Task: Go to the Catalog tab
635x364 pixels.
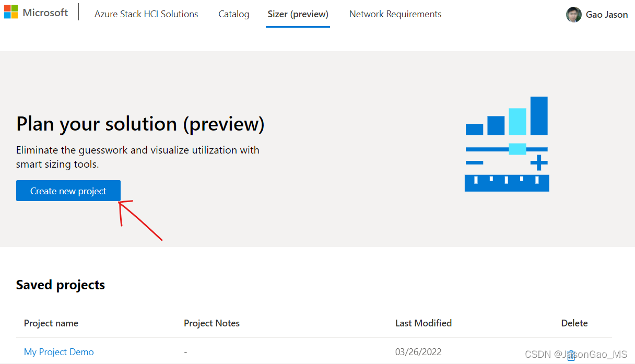Action: 233,14
